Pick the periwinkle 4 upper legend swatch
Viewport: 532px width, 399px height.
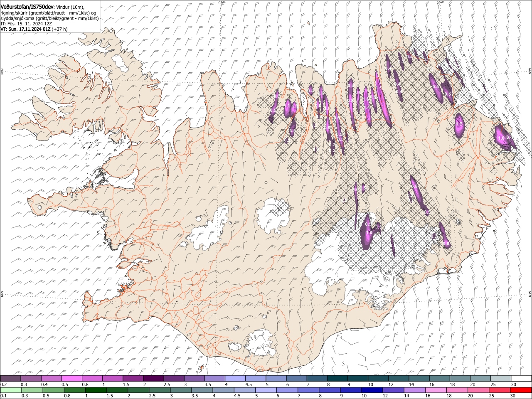pyautogui.click(x=235, y=379)
